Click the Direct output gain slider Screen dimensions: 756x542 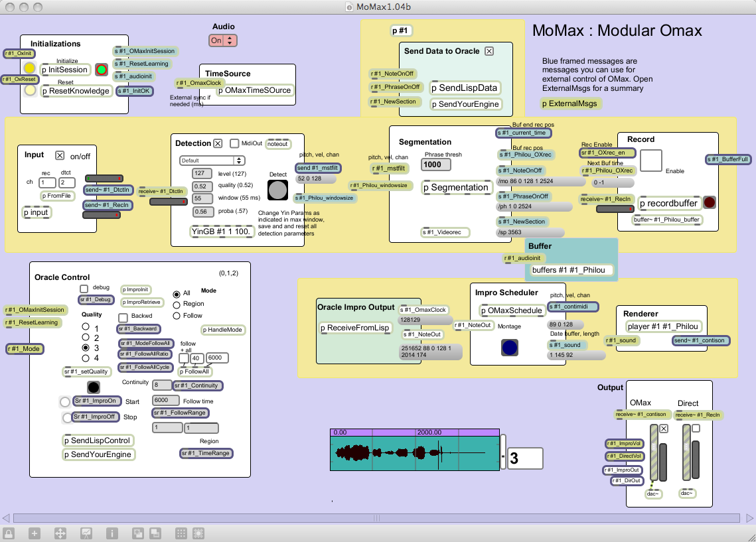point(686,452)
